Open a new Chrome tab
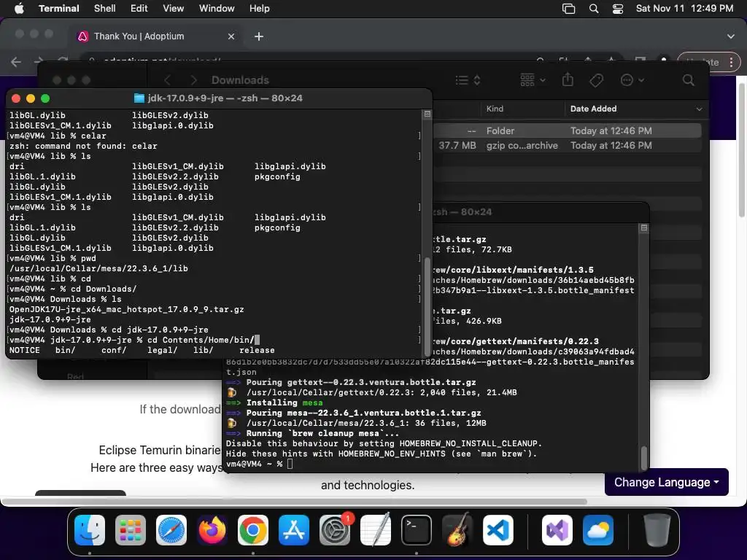 (259, 36)
